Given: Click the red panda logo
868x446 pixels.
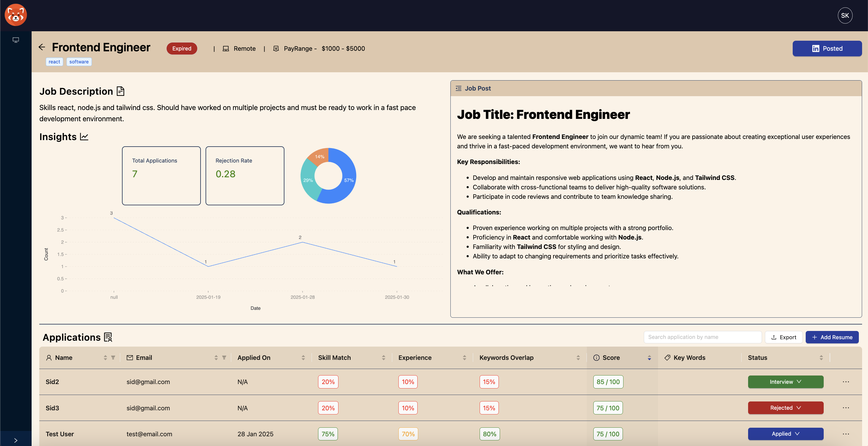Looking at the screenshot, I should tap(15, 15).
